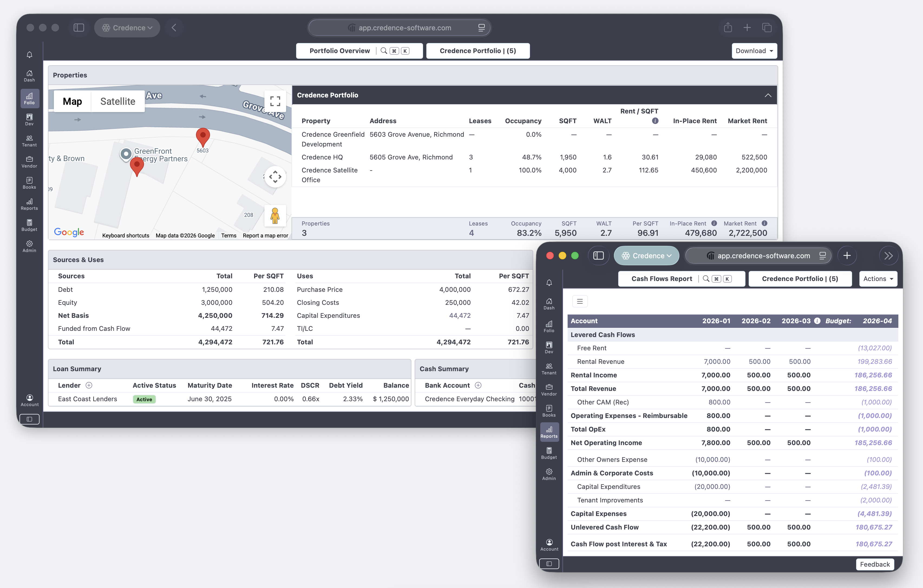Viewport: 923px width, 588px height.
Task: Open the Budget section in the sidebar
Action: pyautogui.click(x=29, y=226)
